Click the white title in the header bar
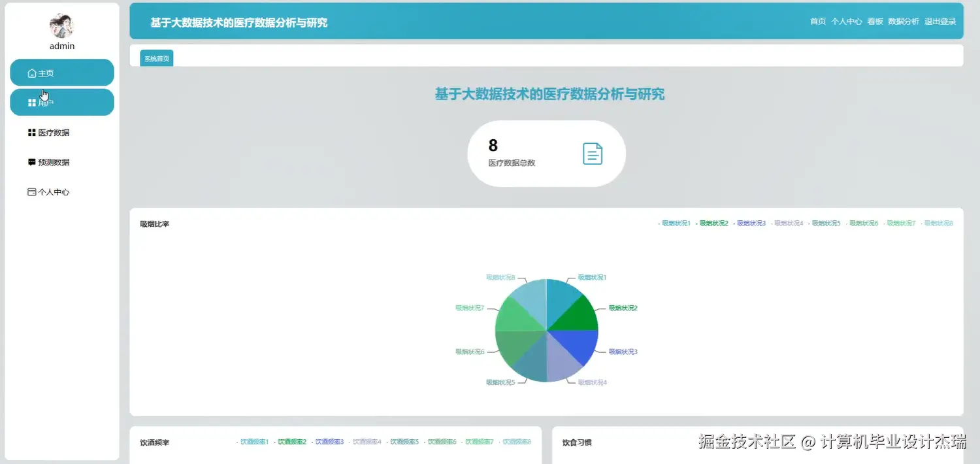The height and width of the screenshot is (464, 980). tap(239, 22)
